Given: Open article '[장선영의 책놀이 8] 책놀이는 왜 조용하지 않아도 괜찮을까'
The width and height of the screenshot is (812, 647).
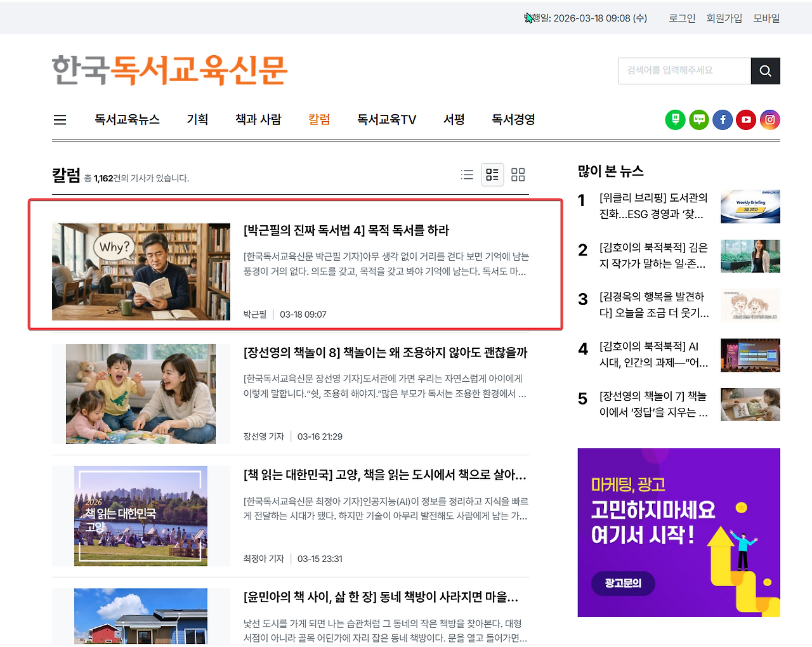Looking at the screenshot, I should pyautogui.click(x=386, y=353).
